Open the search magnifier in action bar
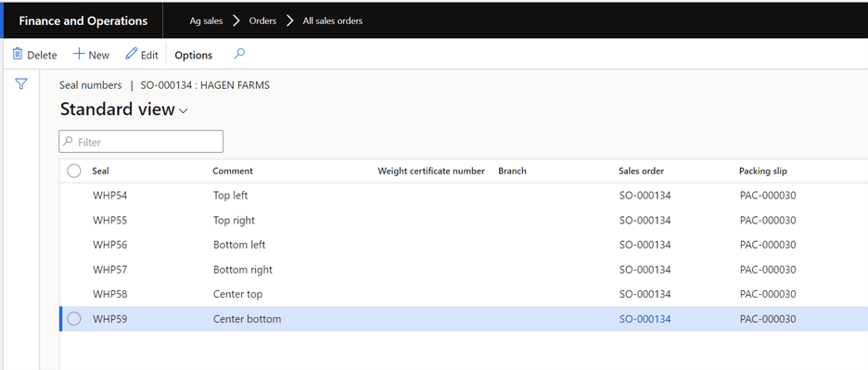868x370 pixels. [x=239, y=54]
